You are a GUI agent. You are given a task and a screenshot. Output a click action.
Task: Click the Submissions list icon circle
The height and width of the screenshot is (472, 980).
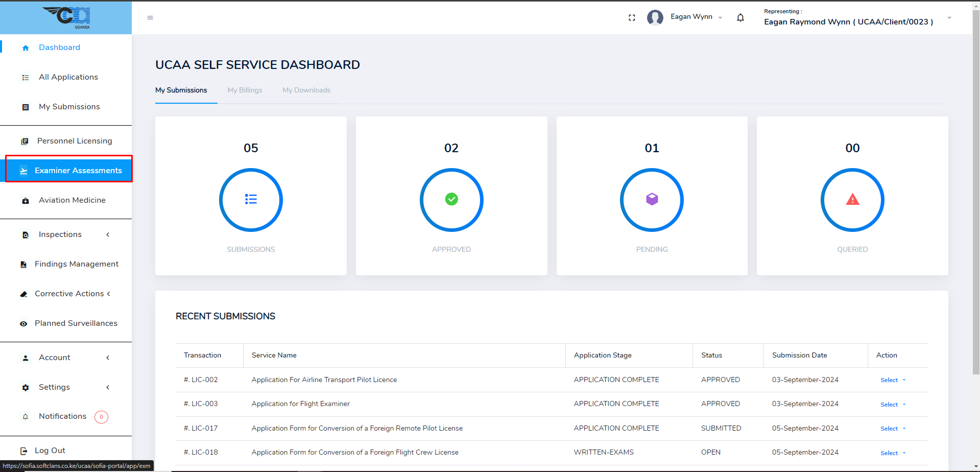tap(251, 200)
